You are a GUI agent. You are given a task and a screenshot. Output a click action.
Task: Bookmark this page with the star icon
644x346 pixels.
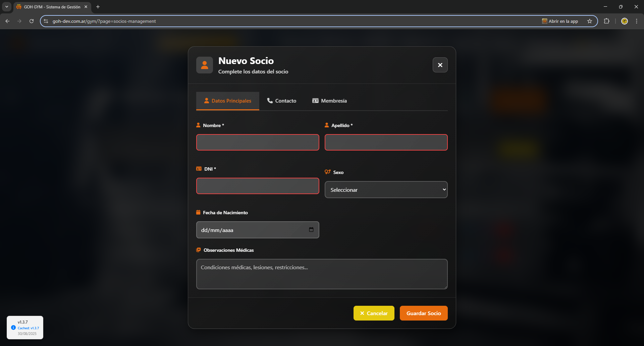[x=590, y=21]
